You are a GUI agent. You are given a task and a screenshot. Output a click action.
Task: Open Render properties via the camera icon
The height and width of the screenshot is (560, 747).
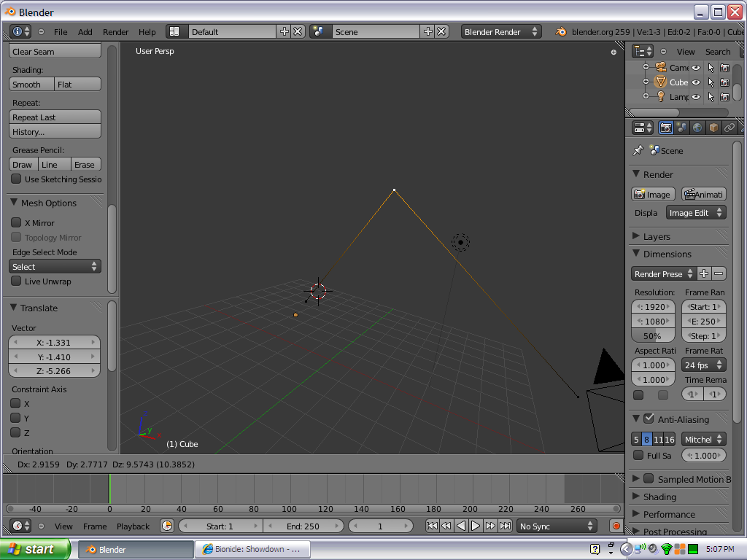point(665,127)
